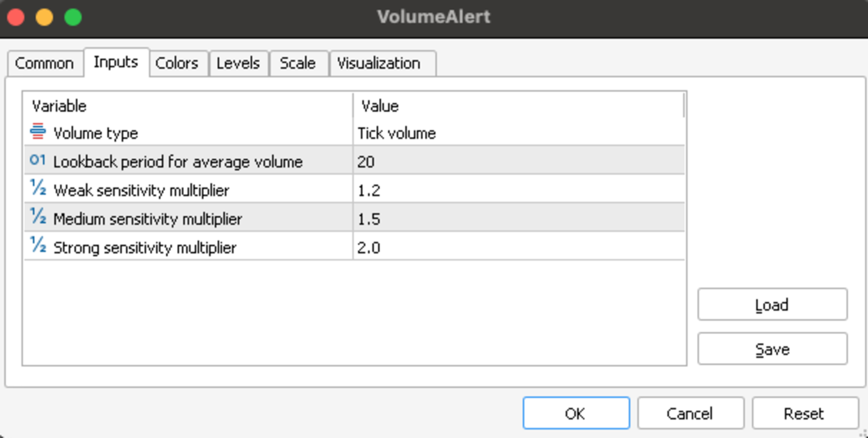Viewport: 868px width, 438px height.
Task: Open the Tick volume value dropdown
Action: [x=518, y=133]
